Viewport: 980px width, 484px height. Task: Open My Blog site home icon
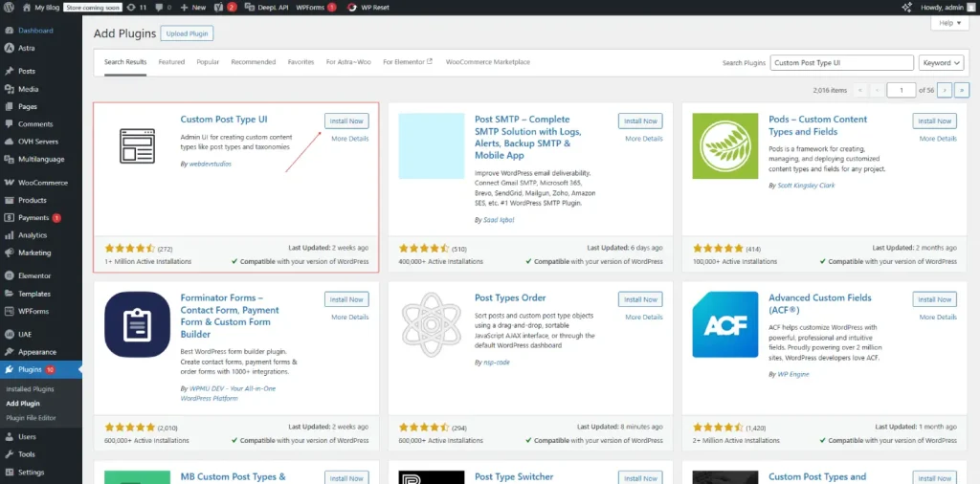pyautogui.click(x=26, y=8)
